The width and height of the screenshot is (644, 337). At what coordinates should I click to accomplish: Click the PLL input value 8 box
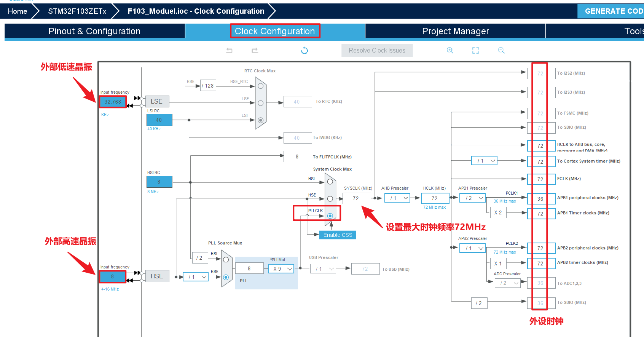[x=250, y=268]
